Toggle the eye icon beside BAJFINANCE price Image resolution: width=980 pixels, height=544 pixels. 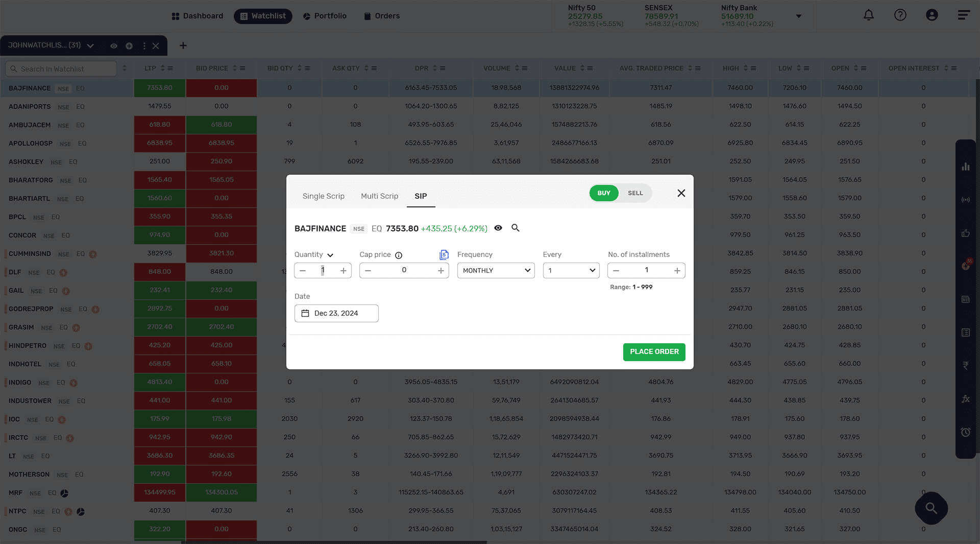pos(498,228)
